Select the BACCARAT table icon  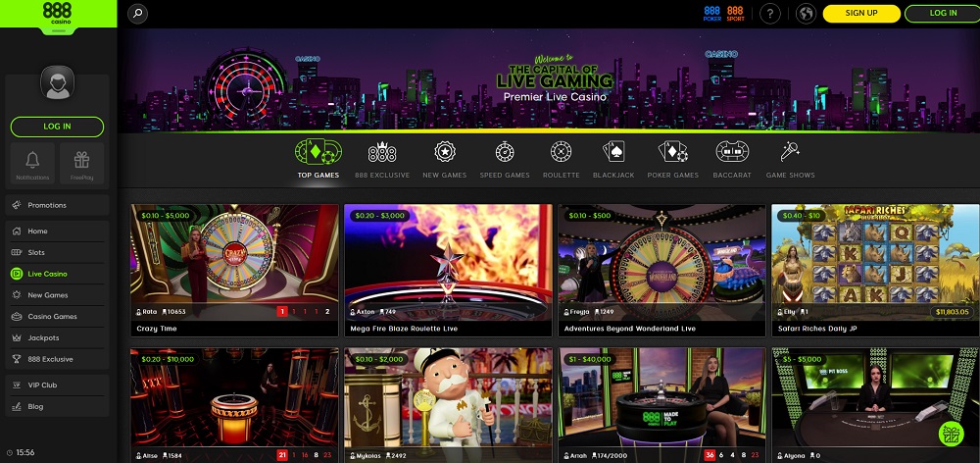732,152
